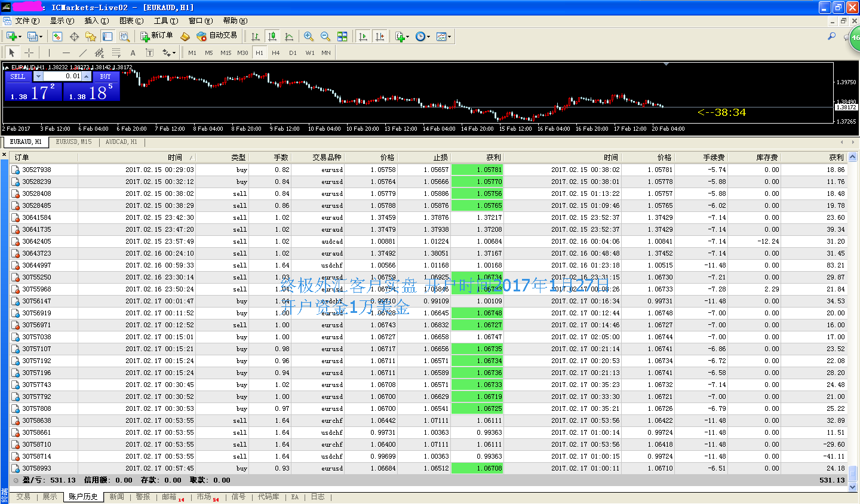Open the 帮助 menu
860x504 pixels.
point(235,20)
